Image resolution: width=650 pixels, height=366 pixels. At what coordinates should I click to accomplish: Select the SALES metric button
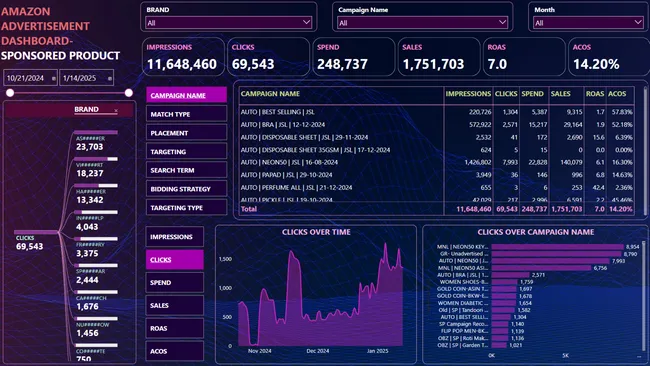(x=175, y=305)
